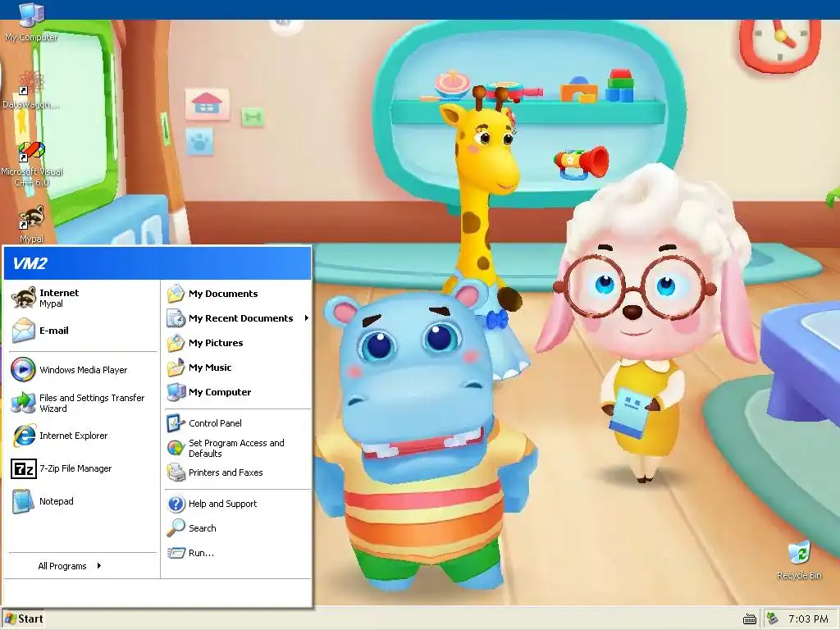This screenshot has height=630, width=840.
Task: Click the Windows Media Player label
Action: click(83, 370)
